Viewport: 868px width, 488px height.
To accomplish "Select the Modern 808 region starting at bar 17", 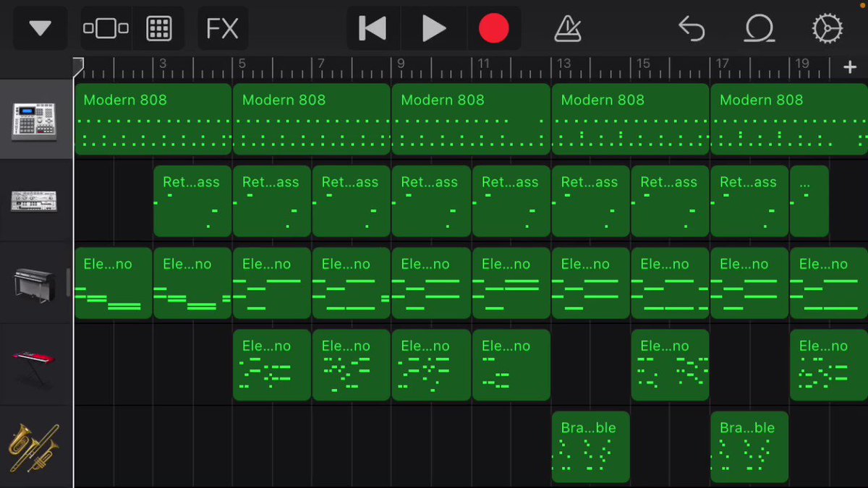I will [x=788, y=119].
